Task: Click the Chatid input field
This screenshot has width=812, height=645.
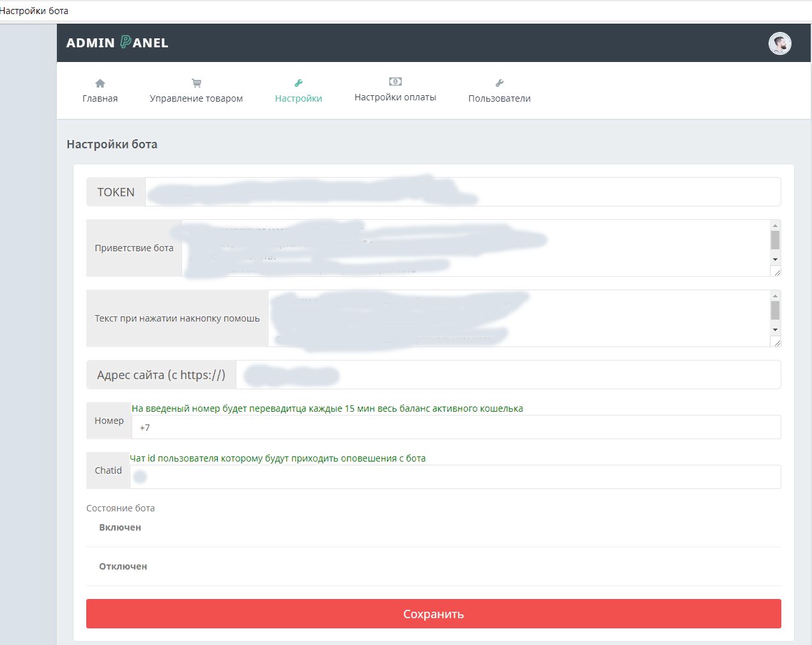Action: 447,476
